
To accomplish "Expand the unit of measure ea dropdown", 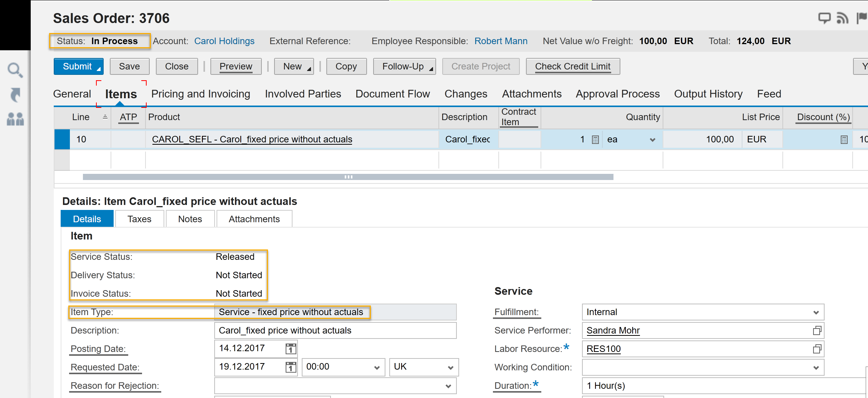I will point(652,140).
